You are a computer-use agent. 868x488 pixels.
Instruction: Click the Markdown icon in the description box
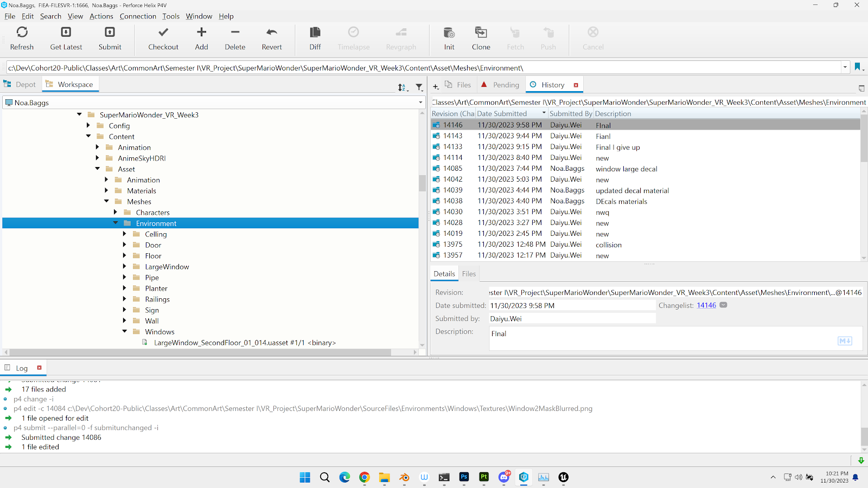pyautogui.click(x=845, y=341)
